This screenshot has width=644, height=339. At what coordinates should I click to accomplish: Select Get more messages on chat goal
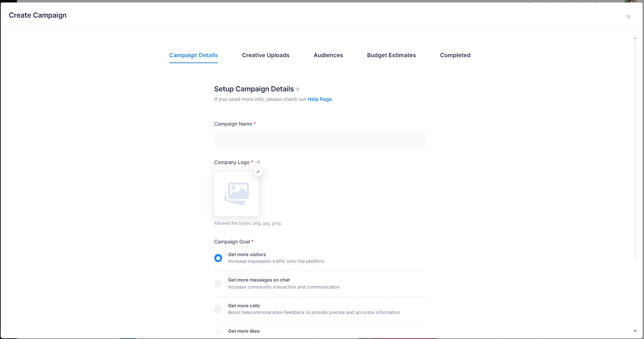point(218,284)
